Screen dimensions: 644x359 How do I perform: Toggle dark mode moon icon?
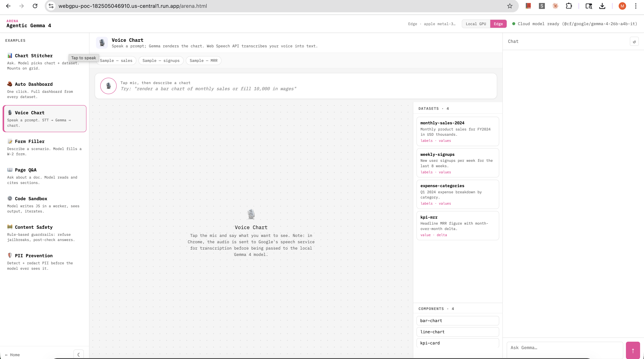(78, 355)
